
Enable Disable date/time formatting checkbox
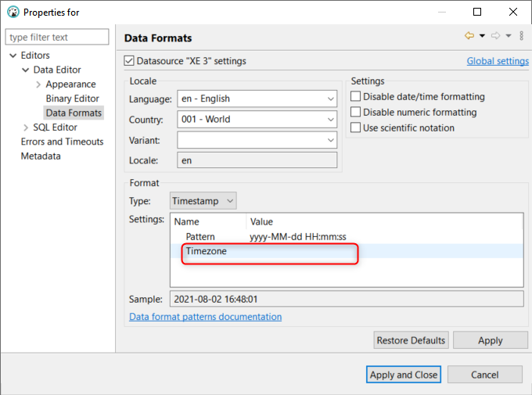(x=355, y=96)
